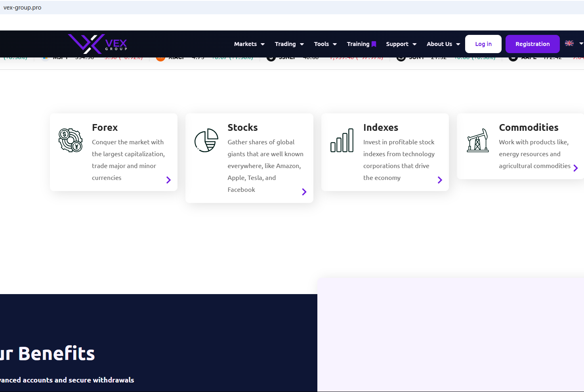The width and height of the screenshot is (584, 392).
Task: Expand the Tools dropdown menu
Action: click(325, 44)
